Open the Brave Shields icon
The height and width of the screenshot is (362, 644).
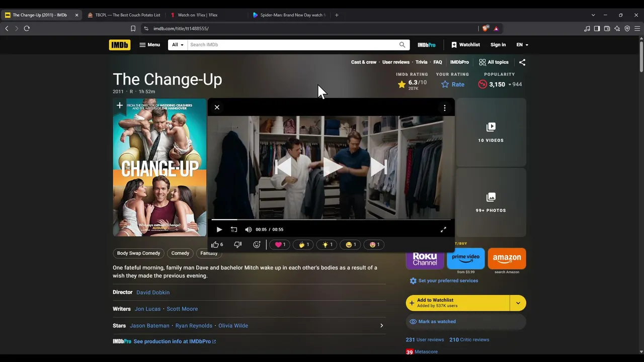point(486,29)
